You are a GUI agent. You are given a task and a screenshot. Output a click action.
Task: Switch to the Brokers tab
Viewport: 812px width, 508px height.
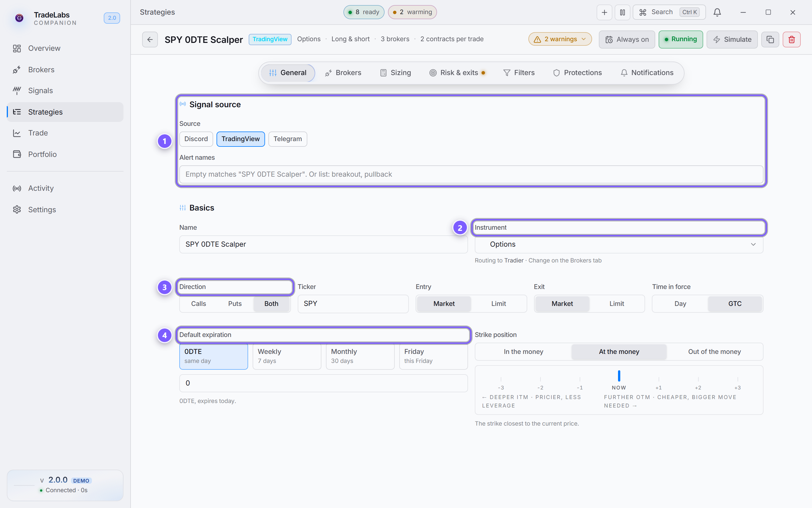pos(343,73)
